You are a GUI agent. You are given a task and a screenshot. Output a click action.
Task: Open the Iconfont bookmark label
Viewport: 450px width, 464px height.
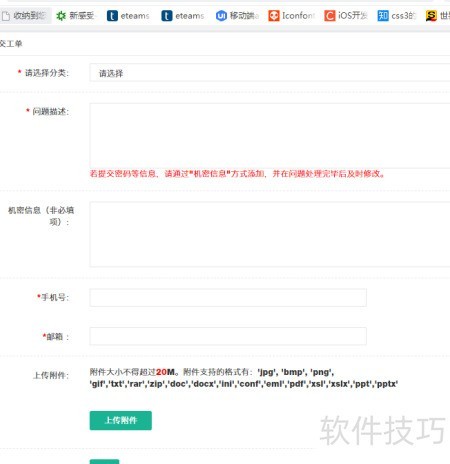click(298, 16)
